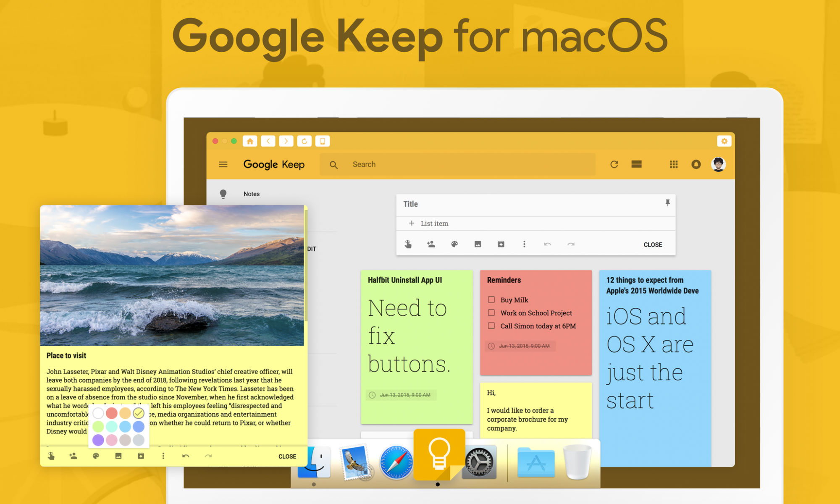840x504 pixels.
Task: Click the Title field of new note
Action: tap(529, 204)
